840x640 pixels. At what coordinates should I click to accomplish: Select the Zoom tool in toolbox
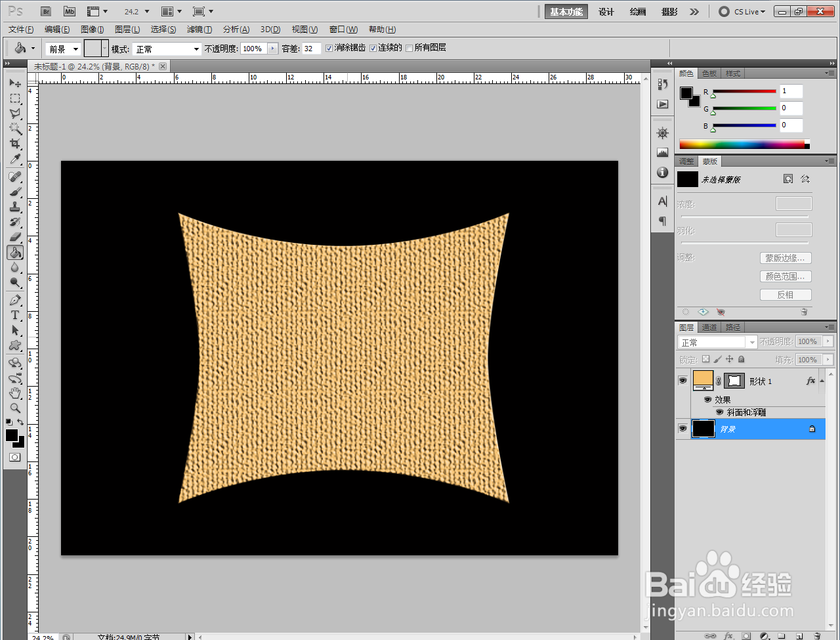(15, 408)
